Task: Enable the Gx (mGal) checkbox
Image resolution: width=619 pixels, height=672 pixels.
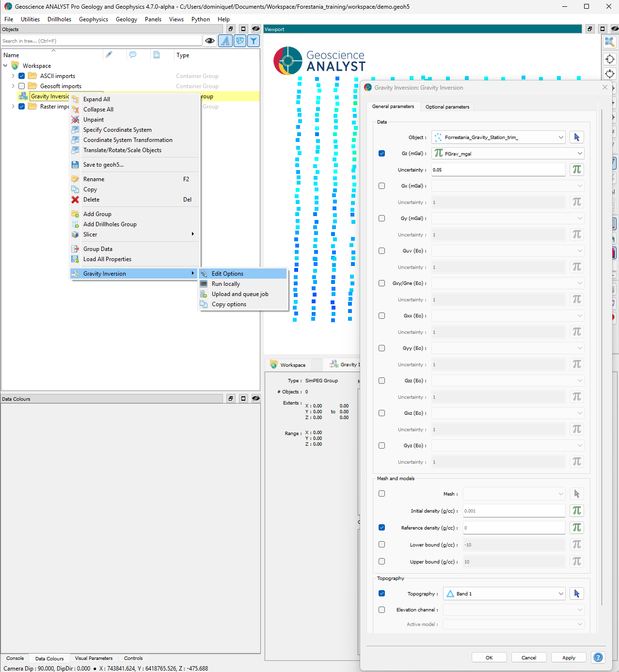Action: (382, 186)
